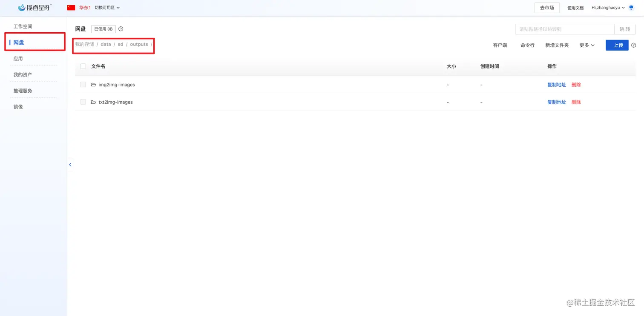Click 新增文件夹 button
644x316 pixels.
click(x=557, y=45)
